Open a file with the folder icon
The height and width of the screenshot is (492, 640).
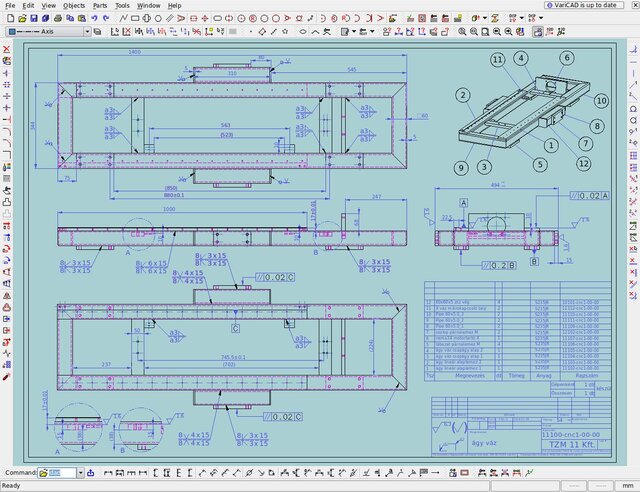point(22,18)
